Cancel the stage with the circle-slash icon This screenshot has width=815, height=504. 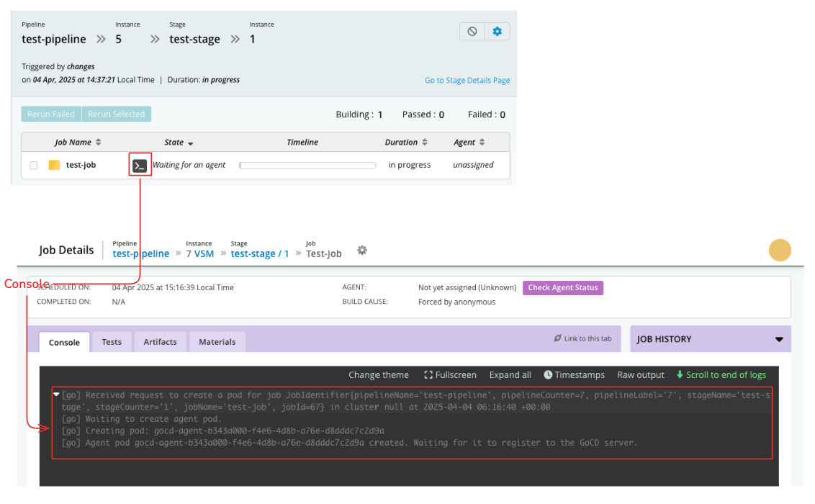472,31
